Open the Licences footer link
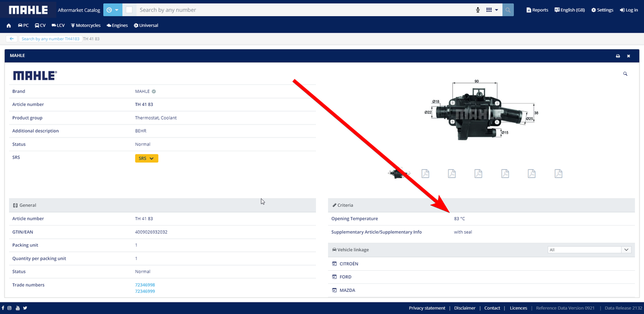 pyautogui.click(x=518, y=308)
